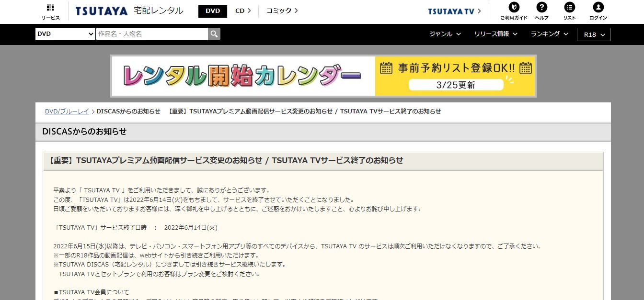This screenshot has height=300, width=644.
Task: Switch to the コミック tab
Action: (x=282, y=11)
